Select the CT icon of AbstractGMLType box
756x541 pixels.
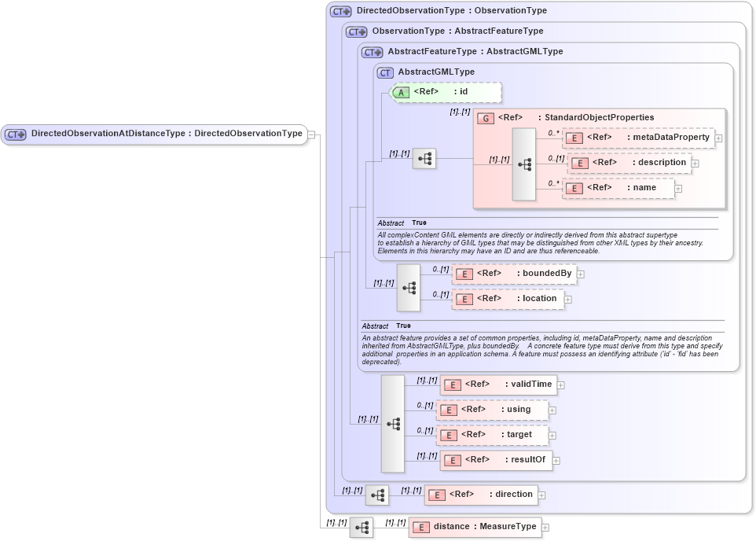[384, 72]
